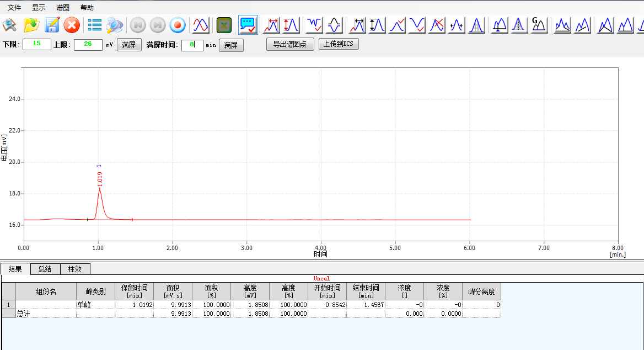Click the 满屏 button next to mV
This screenshot has height=350, width=644.
click(129, 45)
